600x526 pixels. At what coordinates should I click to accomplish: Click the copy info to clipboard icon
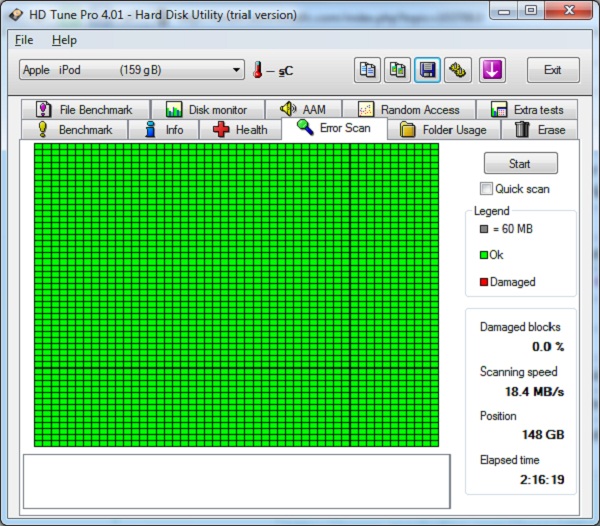click(x=367, y=70)
